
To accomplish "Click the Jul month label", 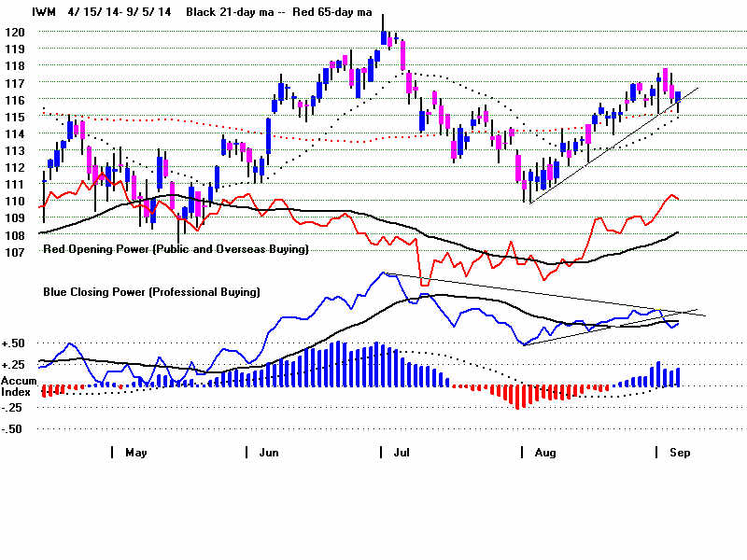I will tap(402, 453).
